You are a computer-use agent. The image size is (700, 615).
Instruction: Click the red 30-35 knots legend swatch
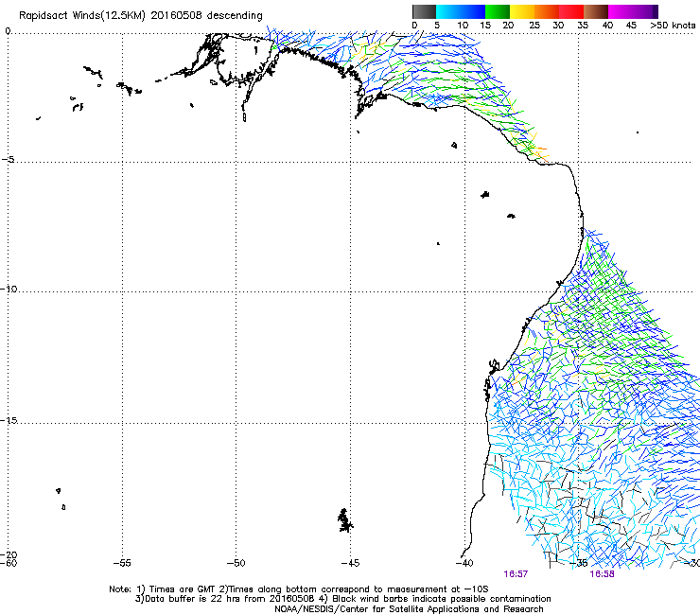[x=571, y=11]
